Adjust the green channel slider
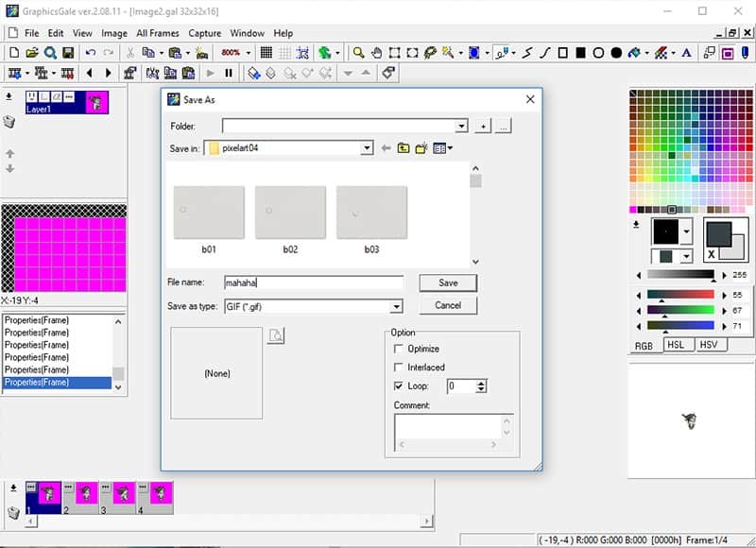The image size is (756, 548). tap(680, 311)
